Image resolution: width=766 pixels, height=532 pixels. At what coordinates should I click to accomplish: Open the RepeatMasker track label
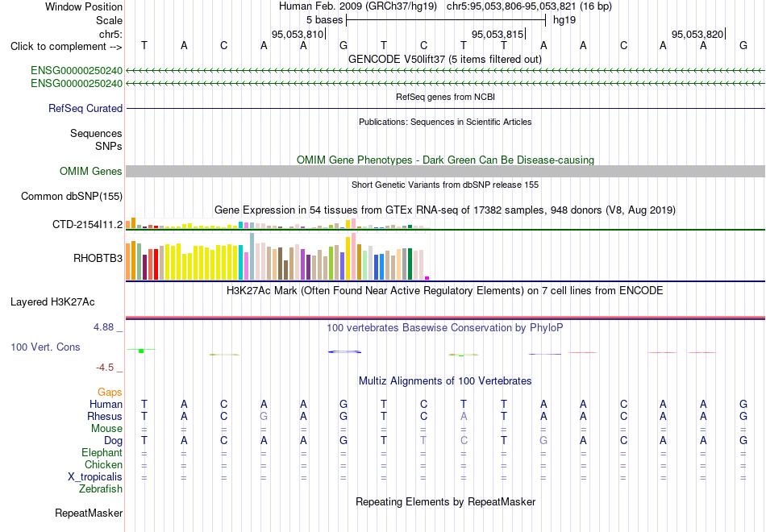pos(89,513)
